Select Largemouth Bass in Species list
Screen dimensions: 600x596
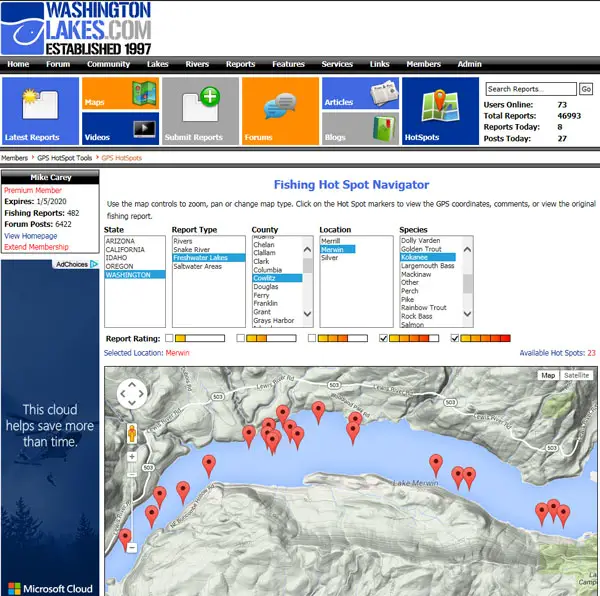point(427,265)
